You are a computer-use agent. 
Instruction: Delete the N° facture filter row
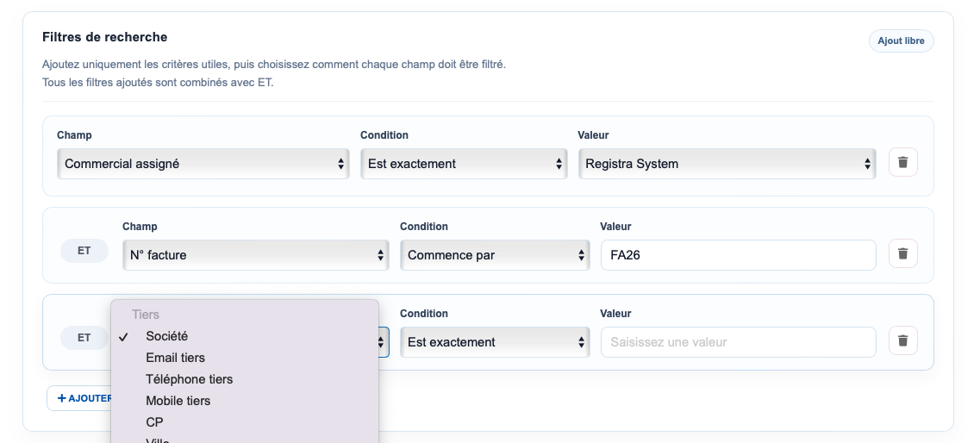pyautogui.click(x=903, y=253)
